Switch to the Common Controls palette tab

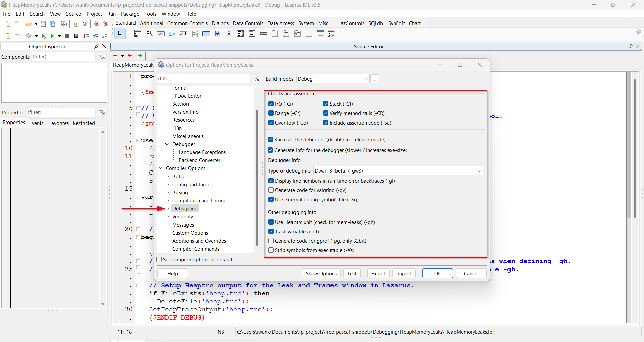tap(187, 23)
